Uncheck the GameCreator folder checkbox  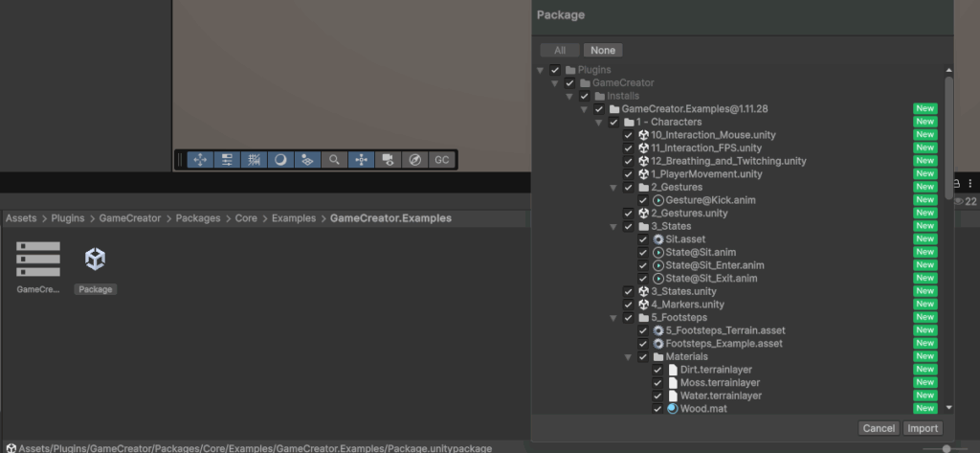pos(569,82)
